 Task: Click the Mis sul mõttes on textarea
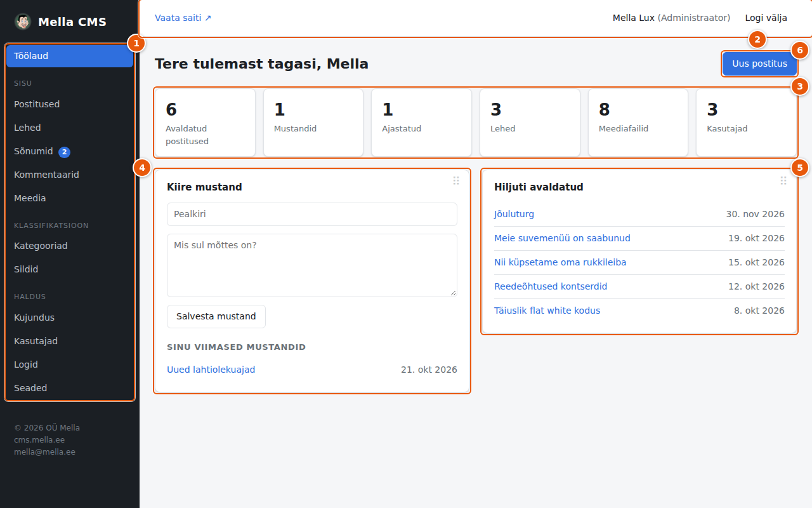tap(312, 265)
